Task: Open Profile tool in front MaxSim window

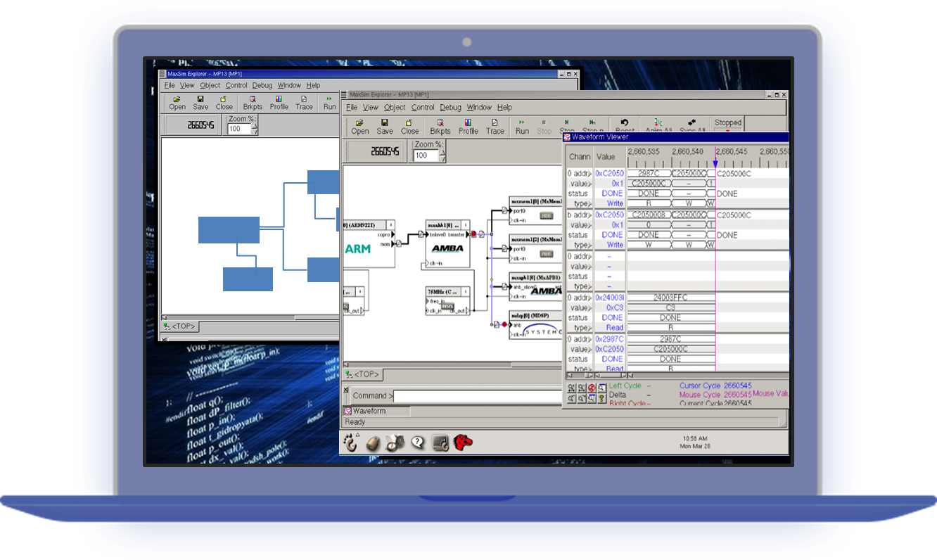Action: click(468, 127)
